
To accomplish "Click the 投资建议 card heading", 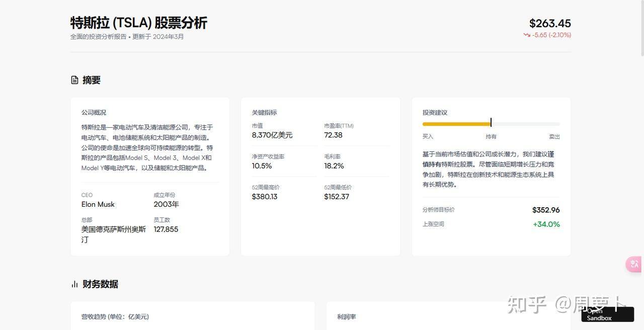I will coord(435,113).
